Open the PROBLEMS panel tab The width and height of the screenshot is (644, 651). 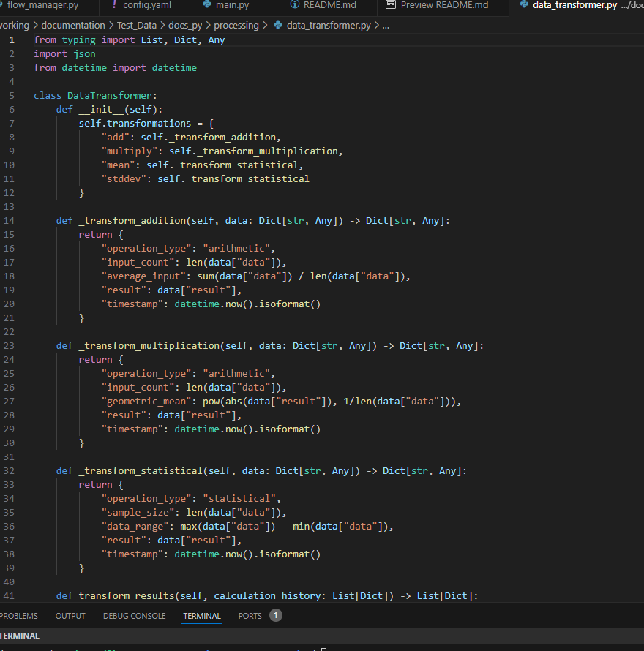[19, 616]
